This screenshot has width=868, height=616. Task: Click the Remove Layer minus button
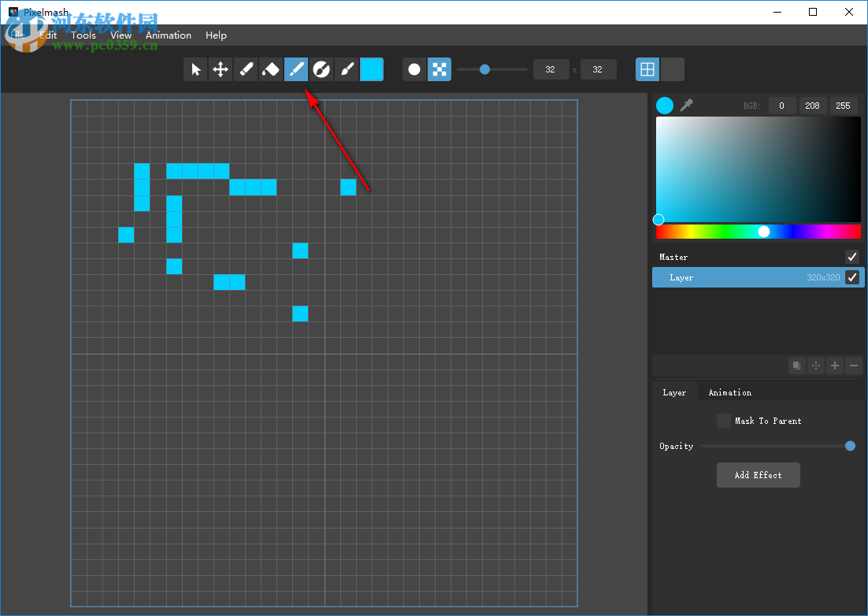coord(853,365)
